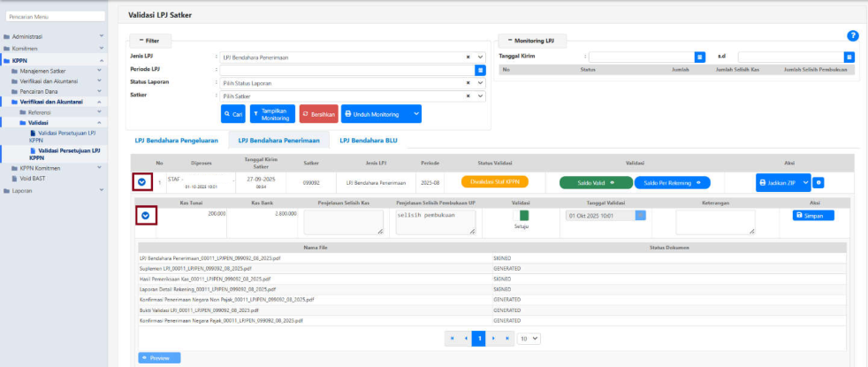This screenshot has height=367, width=868.
Task: Toggle the green Setuju validation box
Action: coord(523,215)
